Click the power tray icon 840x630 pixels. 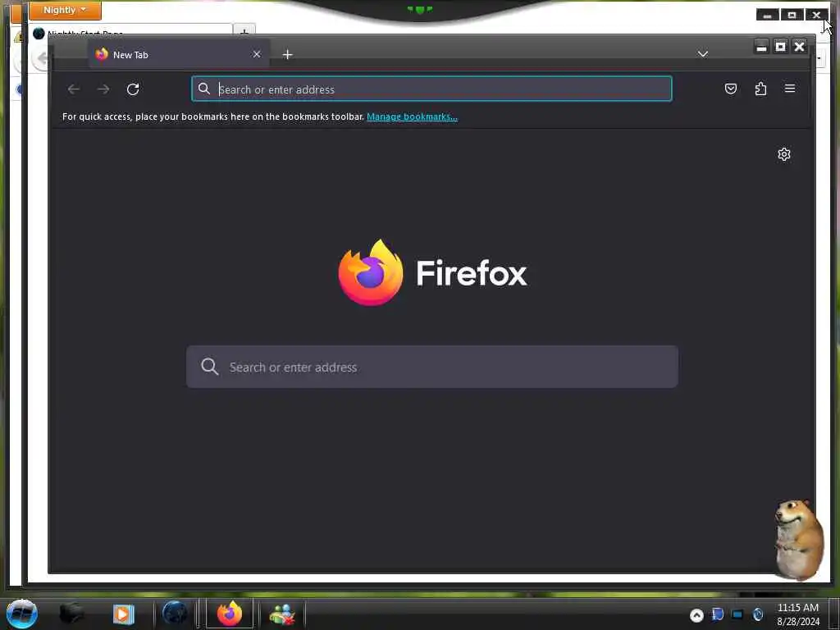click(757, 614)
